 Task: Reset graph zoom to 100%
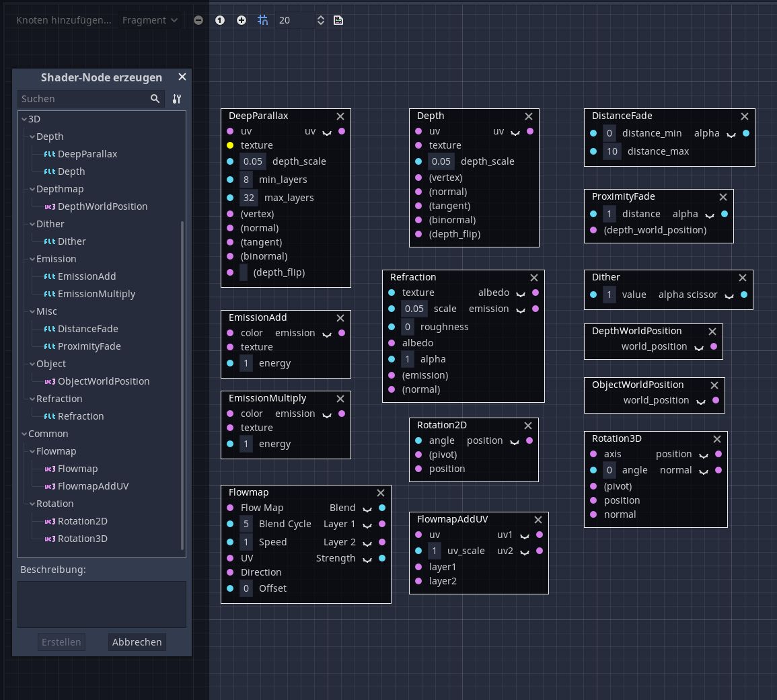pyautogui.click(x=220, y=20)
